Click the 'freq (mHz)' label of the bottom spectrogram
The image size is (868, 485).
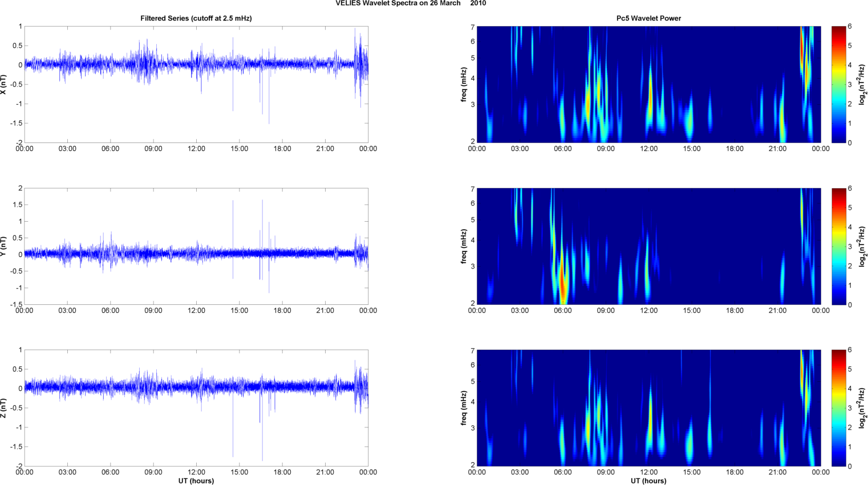[464, 408]
